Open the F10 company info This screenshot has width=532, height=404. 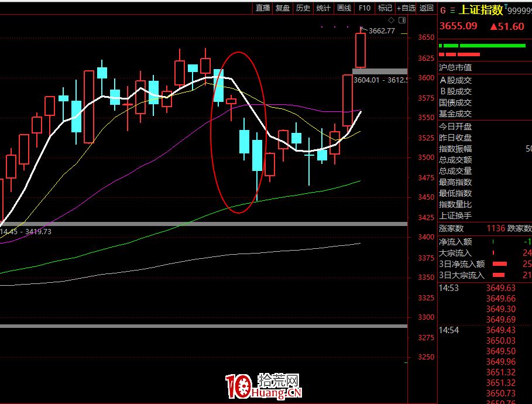tap(365, 8)
